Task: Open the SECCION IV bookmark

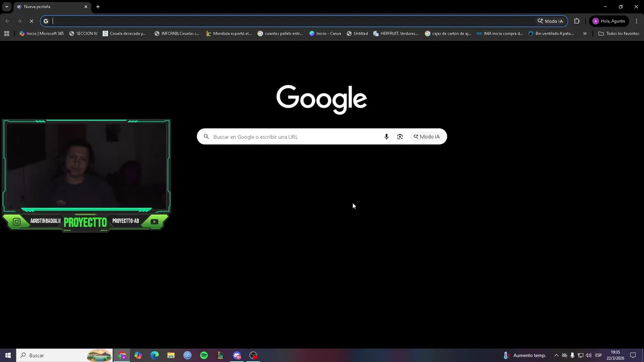Action: pos(84,34)
